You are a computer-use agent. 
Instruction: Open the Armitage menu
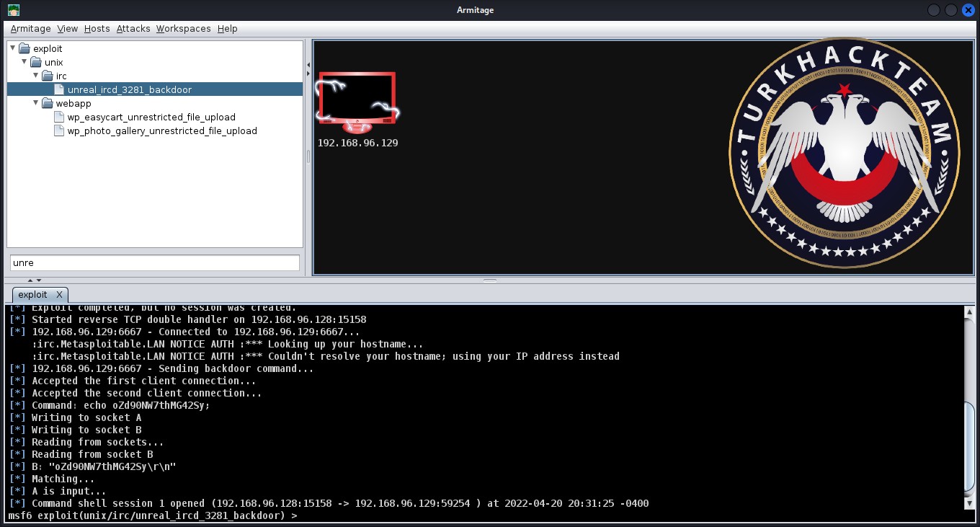coord(31,29)
